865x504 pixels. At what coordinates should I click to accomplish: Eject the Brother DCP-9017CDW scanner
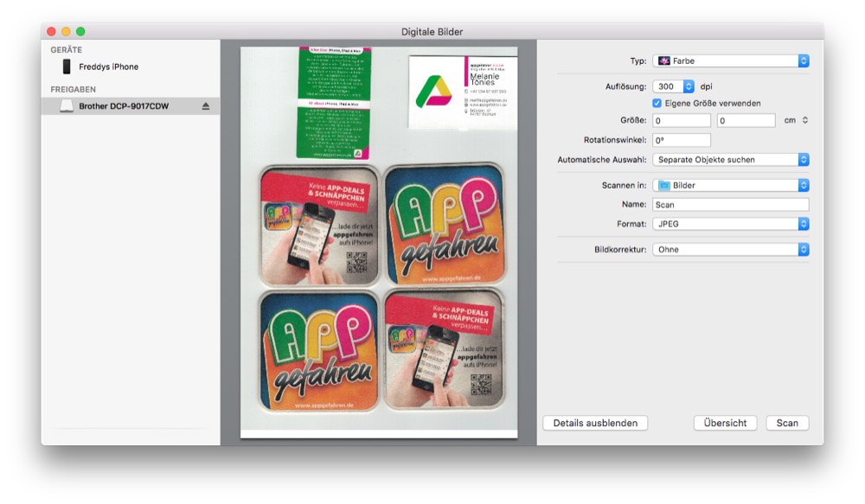tap(206, 106)
